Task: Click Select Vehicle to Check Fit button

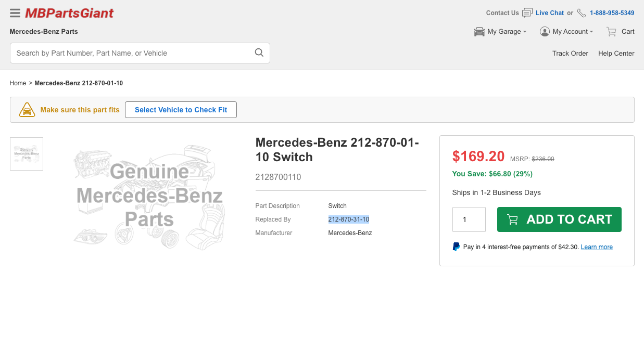Action: point(181,110)
